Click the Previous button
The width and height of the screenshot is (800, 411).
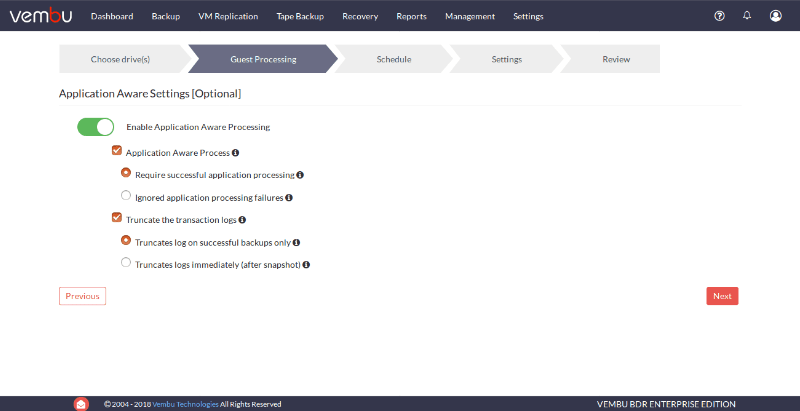(82, 296)
